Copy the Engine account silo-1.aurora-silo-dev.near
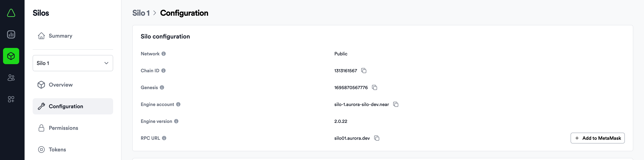The height and width of the screenshot is (160, 644). [x=396, y=104]
